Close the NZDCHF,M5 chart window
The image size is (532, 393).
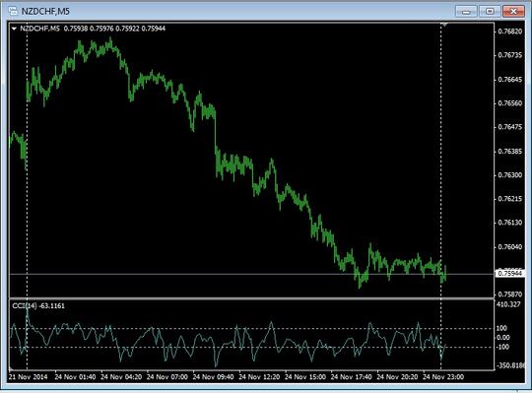click(x=513, y=11)
